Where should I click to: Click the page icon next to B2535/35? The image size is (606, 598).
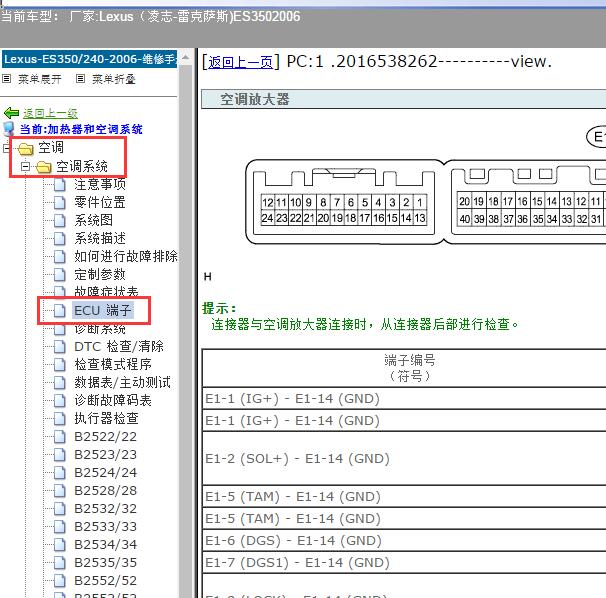click(60, 562)
